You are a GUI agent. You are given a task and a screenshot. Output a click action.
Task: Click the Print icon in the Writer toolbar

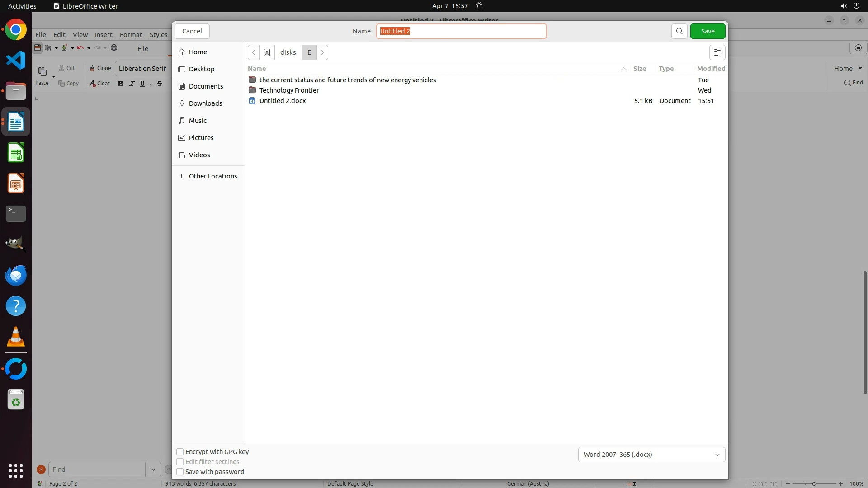(x=114, y=48)
